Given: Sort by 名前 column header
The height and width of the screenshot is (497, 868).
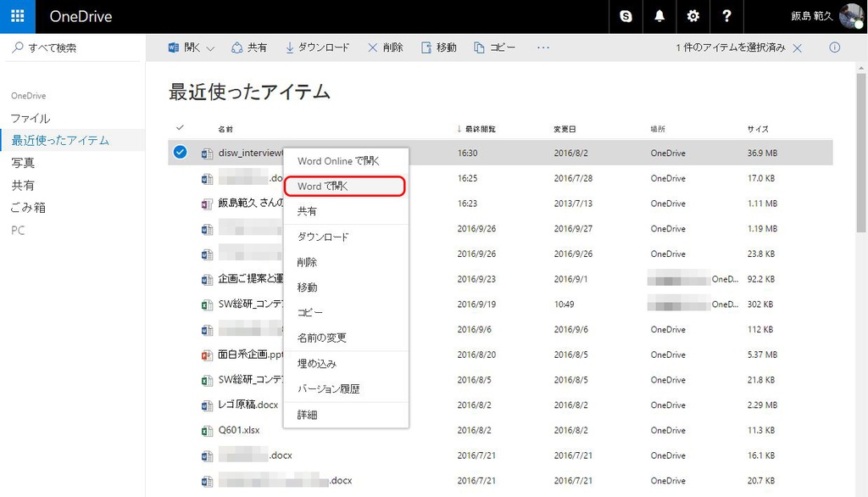Looking at the screenshot, I should pyautogui.click(x=225, y=129).
